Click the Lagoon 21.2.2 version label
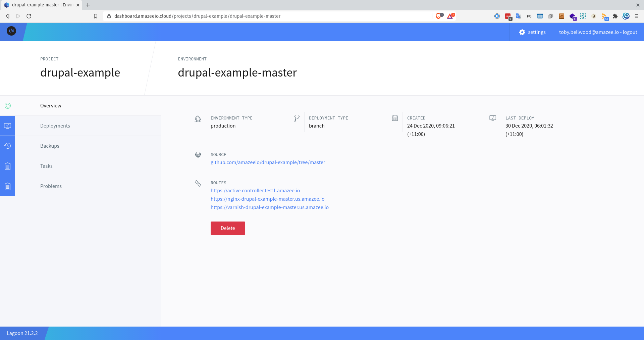 coord(22,333)
